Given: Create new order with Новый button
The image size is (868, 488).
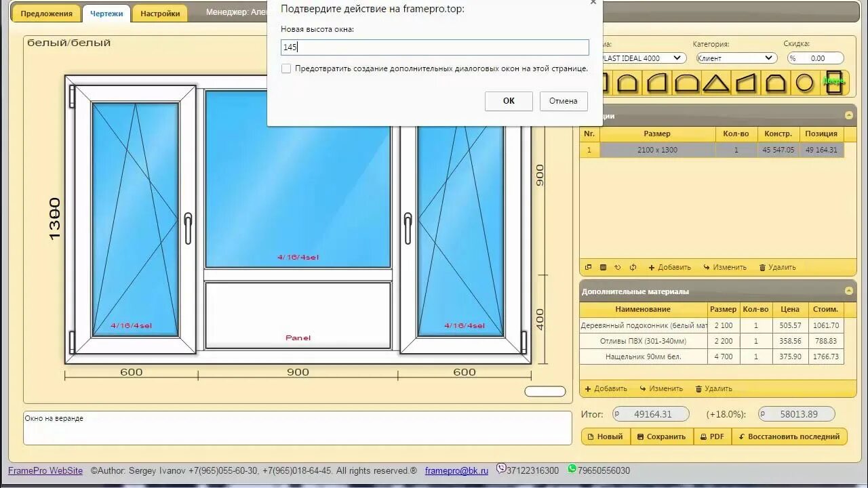Looking at the screenshot, I should [606, 436].
